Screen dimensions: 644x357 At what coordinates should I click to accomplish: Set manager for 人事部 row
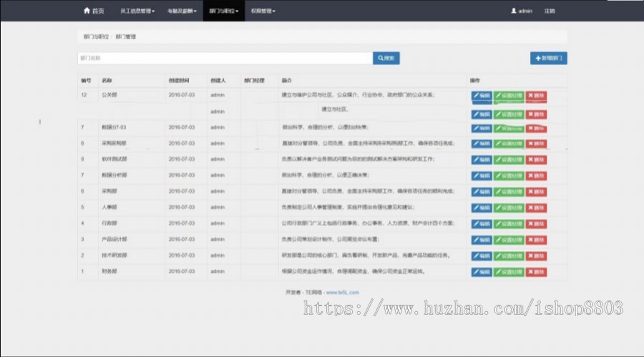tap(509, 208)
